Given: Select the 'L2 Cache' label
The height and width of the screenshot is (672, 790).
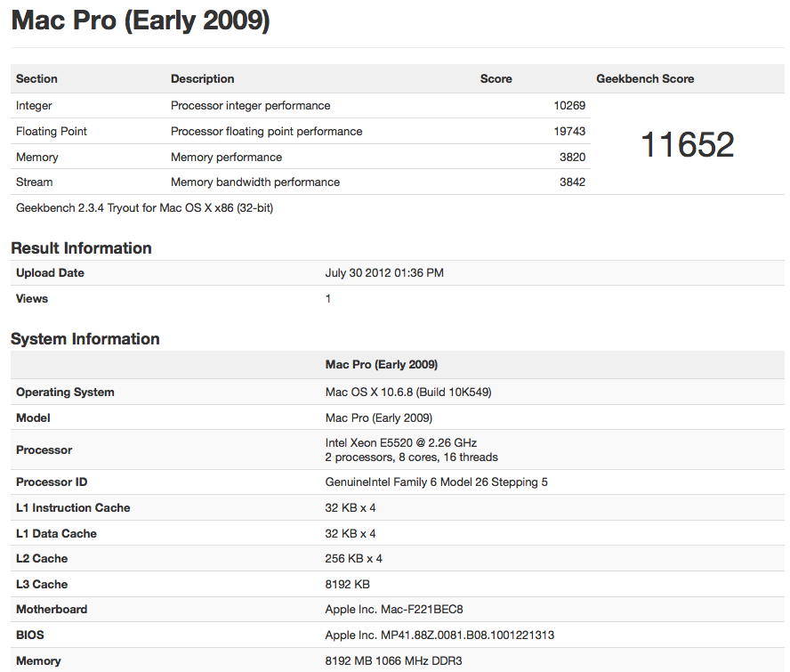Looking at the screenshot, I should tap(42, 559).
